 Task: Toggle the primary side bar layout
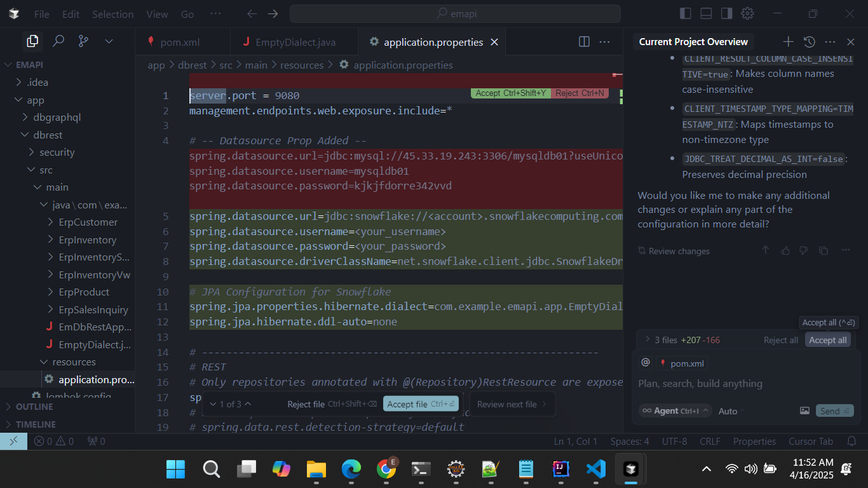click(x=685, y=13)
